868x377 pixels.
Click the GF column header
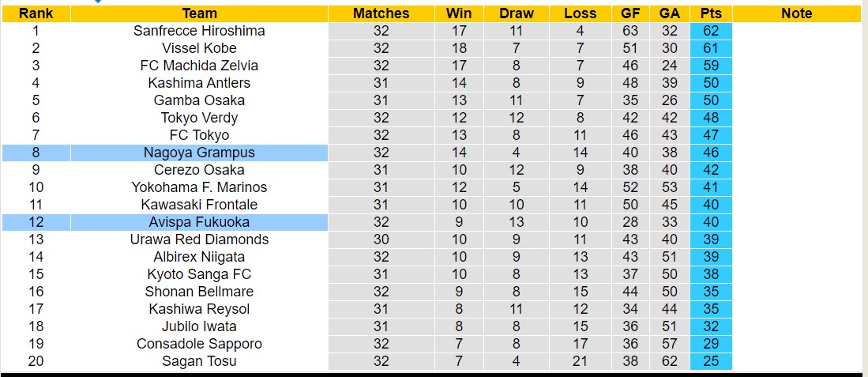point(629,13)
